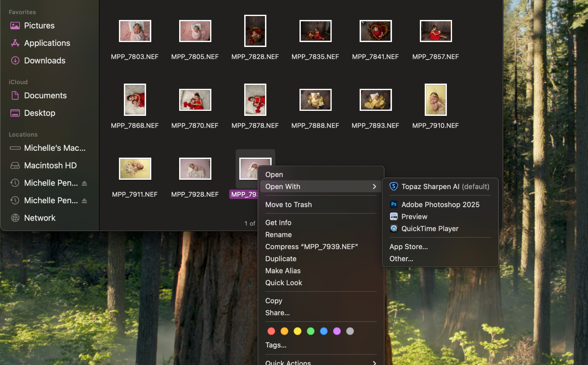This screenshot has width=588, height=365.
Task: Select the MPP_7910.NEF thumbnail
Action: (x=436, y=100)
